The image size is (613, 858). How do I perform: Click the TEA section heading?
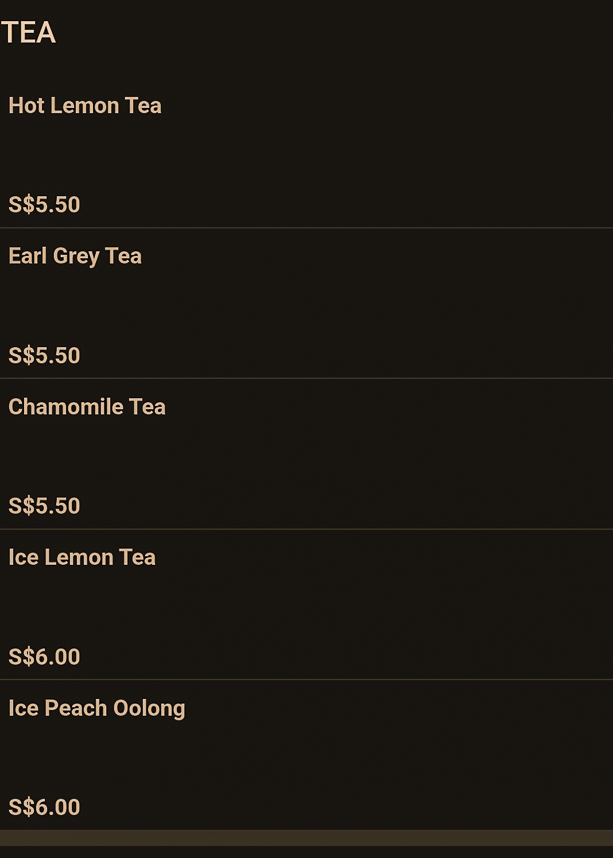(x=28, y=33)
